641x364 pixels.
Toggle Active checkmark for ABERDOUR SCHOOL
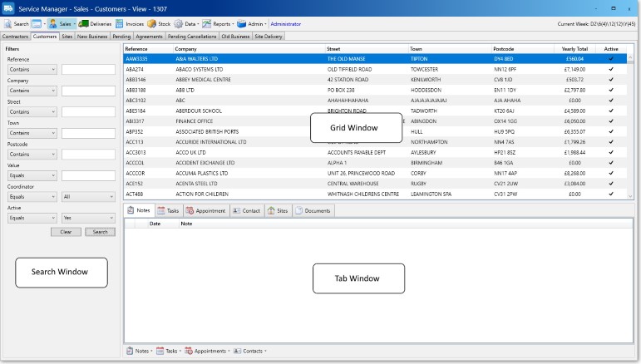point(611,111)
